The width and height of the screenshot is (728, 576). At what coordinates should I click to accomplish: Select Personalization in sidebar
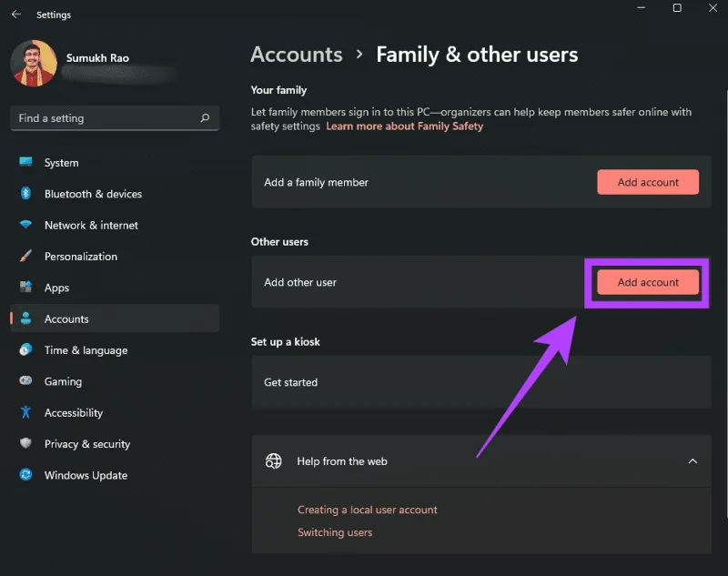pos(115,257)
